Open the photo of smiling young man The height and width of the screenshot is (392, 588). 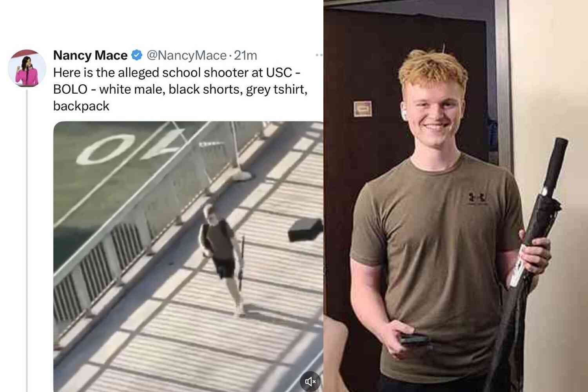(x=456, y=196)
